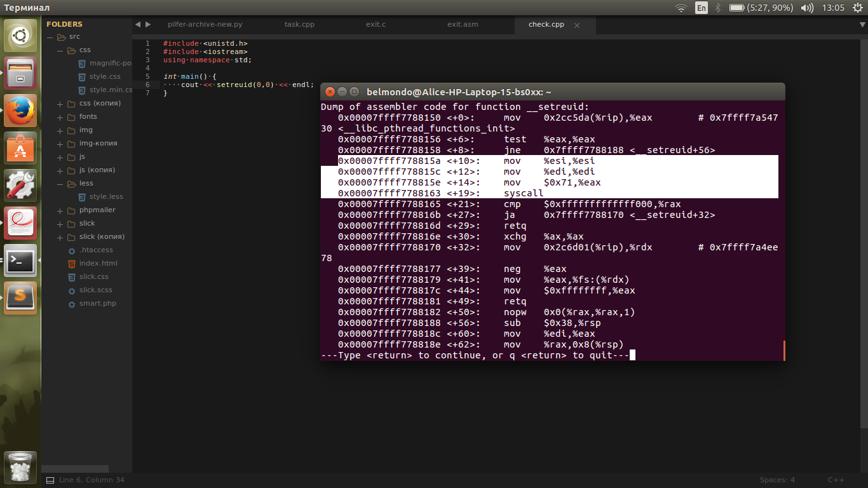Toggle the sidebar icon in status bar
This screenshot has height=488, width=868.
pos(49,480)
